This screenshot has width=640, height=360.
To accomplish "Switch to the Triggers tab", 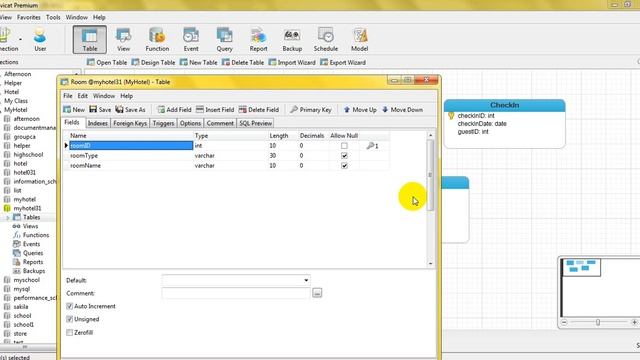I will pos(163,123).
